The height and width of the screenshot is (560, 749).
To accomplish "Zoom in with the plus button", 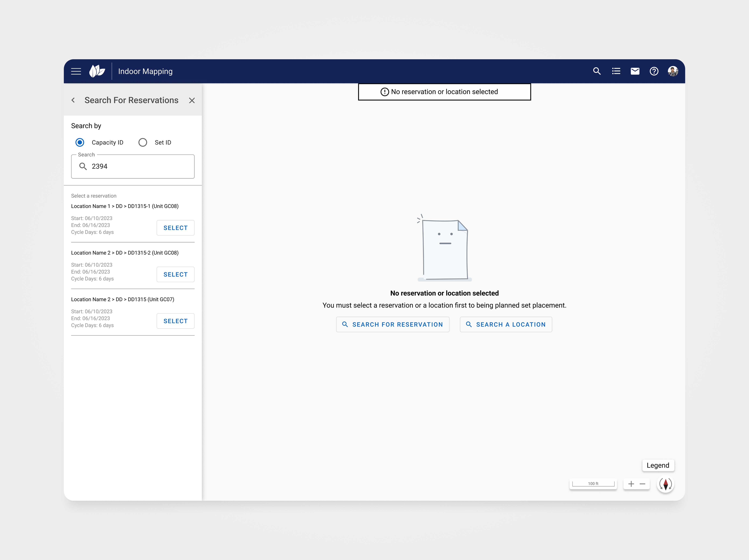I will click(x=631, y=484).
